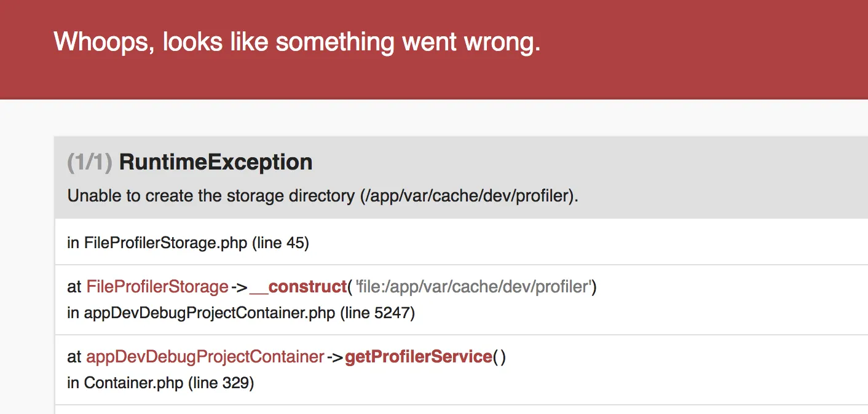
Task: Click the (1/1) exception counter
Action: (90, 162)
